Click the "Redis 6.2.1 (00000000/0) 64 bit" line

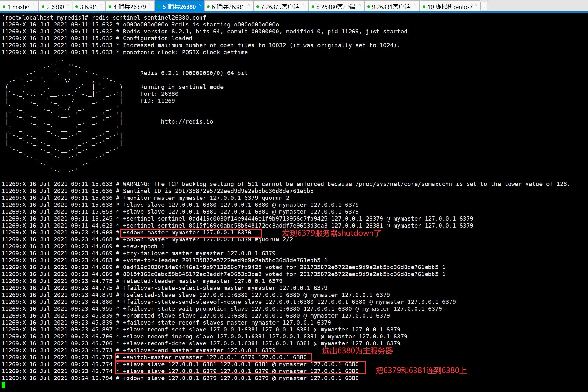[x=194, y=73]
